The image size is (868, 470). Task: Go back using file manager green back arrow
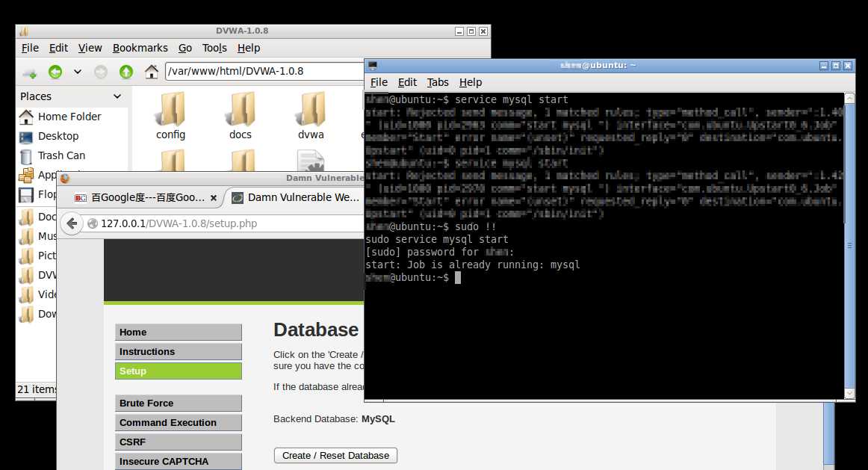tap(55, 72)
